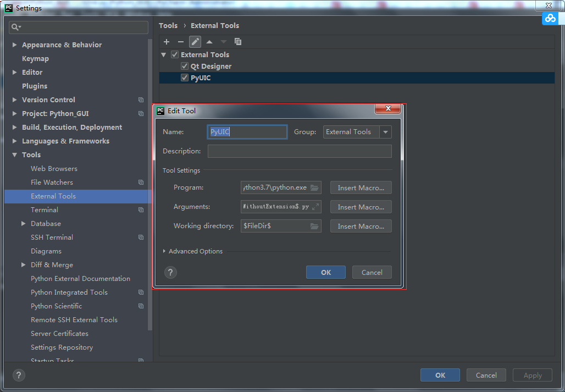
Task: Expand Project: Python_GUI node arrow
Action: tap(14, 113)
